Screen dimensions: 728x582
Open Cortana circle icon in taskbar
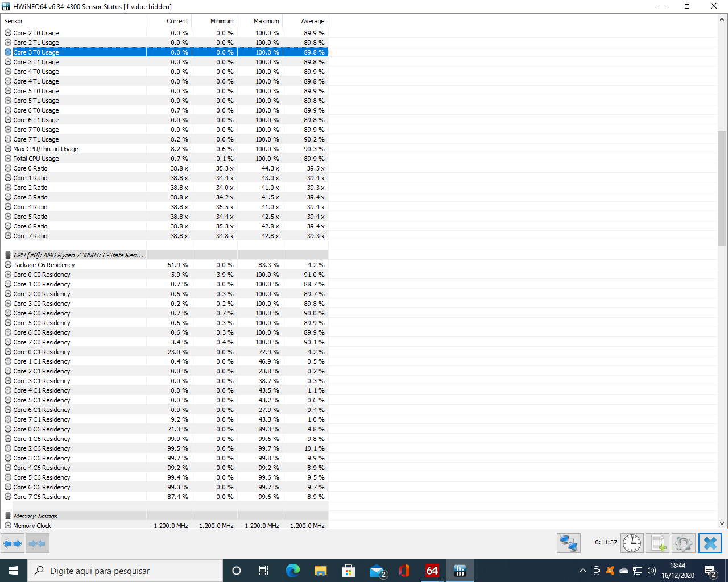tap(237, 571)
